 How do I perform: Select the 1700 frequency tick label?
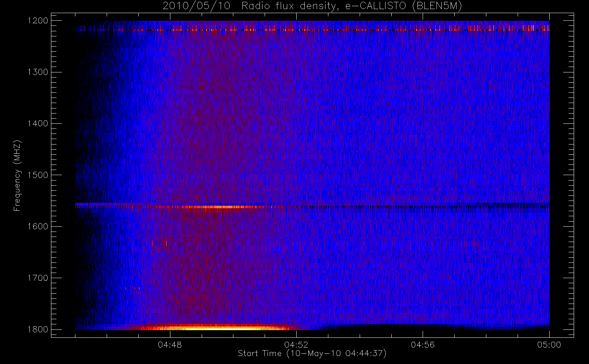click(38, 278)
